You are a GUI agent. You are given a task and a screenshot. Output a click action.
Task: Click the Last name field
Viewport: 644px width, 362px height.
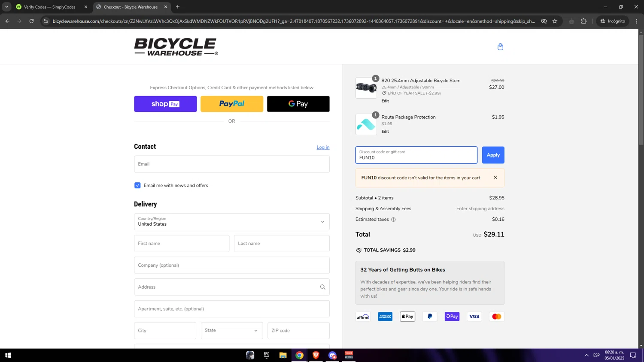click(282, 244)
